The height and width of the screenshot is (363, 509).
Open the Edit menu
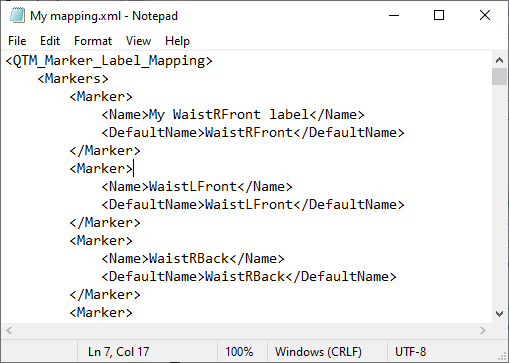click(50, 41)
